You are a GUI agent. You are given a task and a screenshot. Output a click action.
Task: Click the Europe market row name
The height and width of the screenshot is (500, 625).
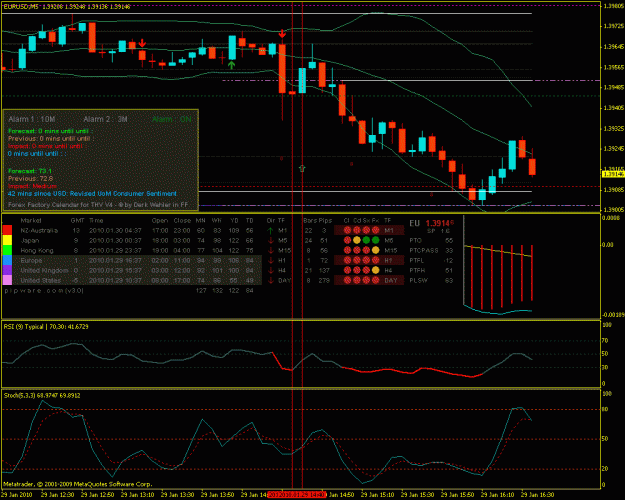point(31,260)
